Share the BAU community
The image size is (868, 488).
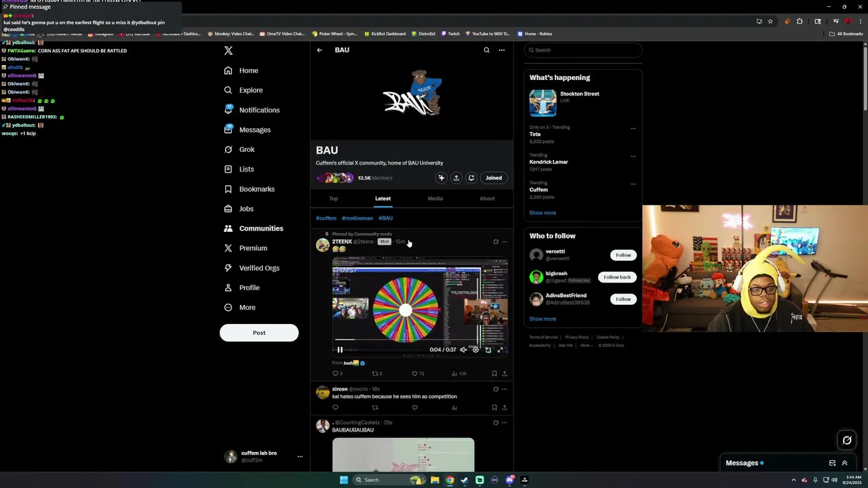(x=456, y=178)
